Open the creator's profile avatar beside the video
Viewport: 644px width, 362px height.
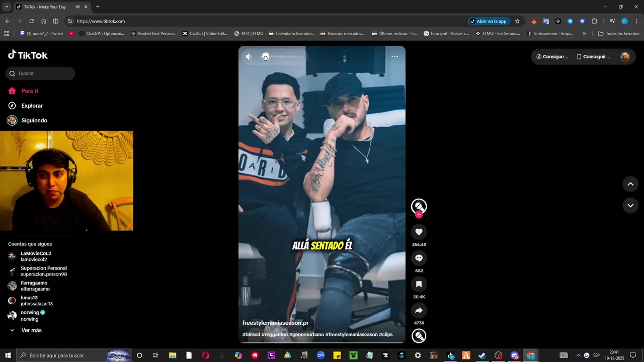point(419,206)
